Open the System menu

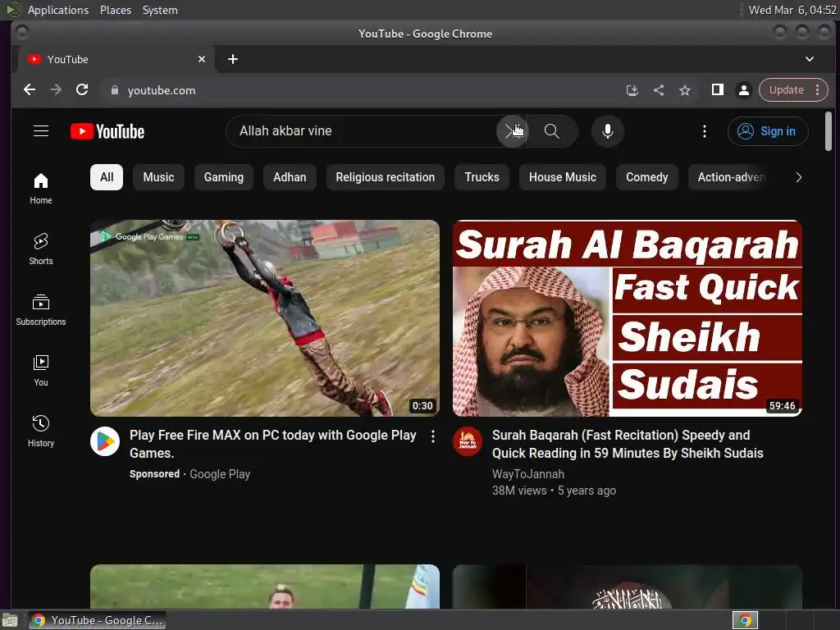(x=160, y=10)
